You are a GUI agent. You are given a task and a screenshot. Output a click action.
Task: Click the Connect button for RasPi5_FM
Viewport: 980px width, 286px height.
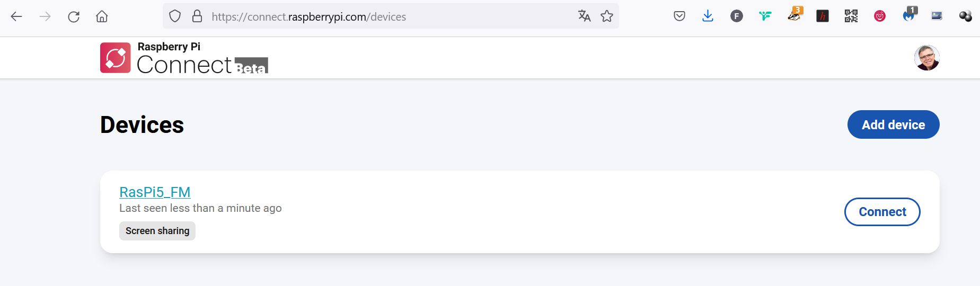pyautogui.click(x=882, y=212)
